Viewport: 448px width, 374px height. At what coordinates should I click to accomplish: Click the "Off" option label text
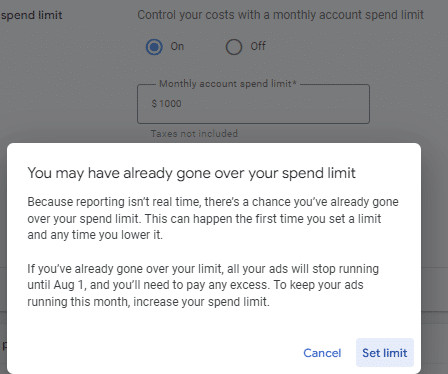click(x=258, y=46)
